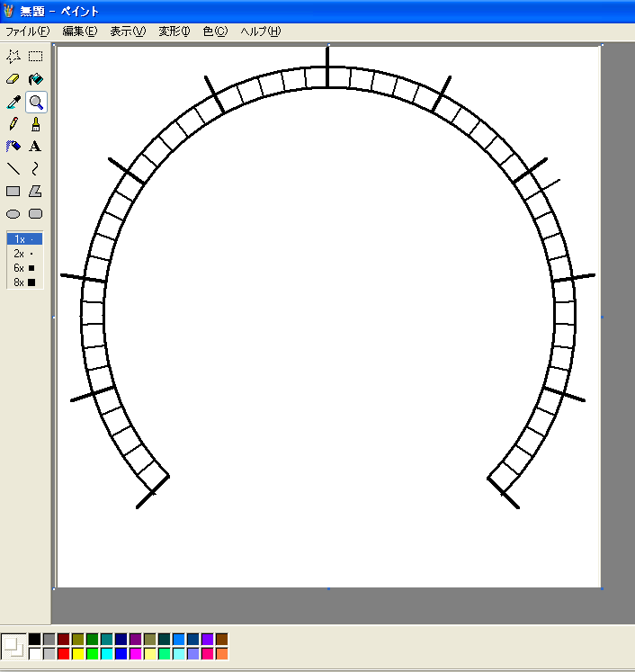Screen dimensions: 635x672
Task: Select the Text tool
Action: 36,147
